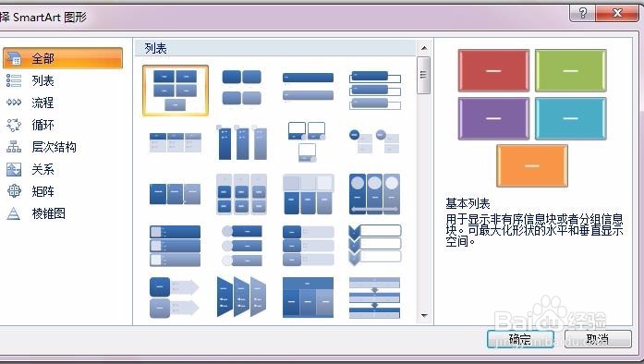Pick the two horizontal bars list layout

click(308, 87)
